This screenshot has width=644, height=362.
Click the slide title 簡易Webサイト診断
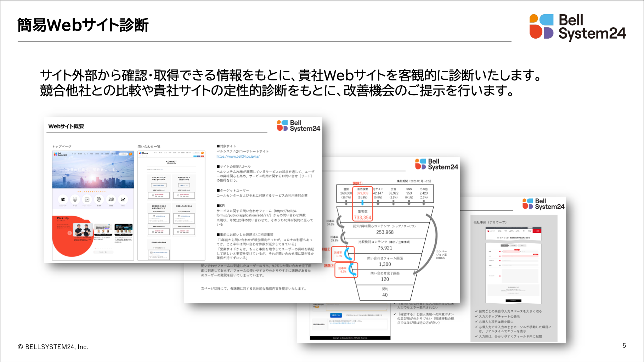(x=83, y=25)
